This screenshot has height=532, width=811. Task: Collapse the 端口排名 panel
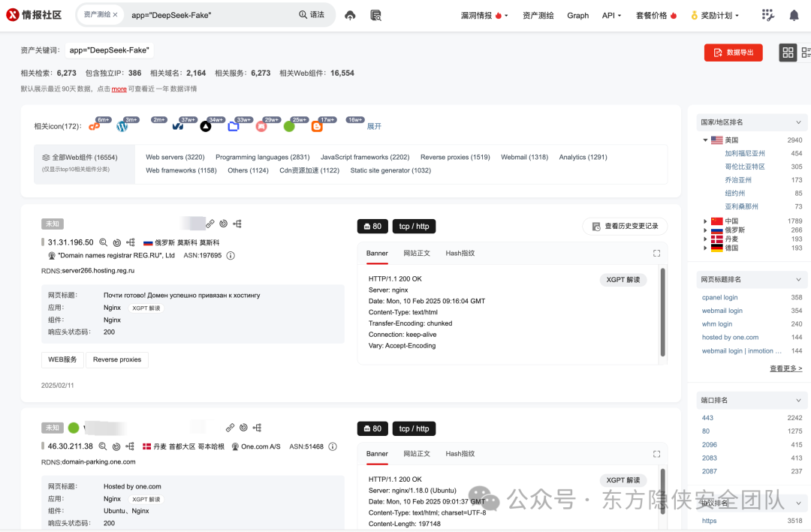point(798,401)
